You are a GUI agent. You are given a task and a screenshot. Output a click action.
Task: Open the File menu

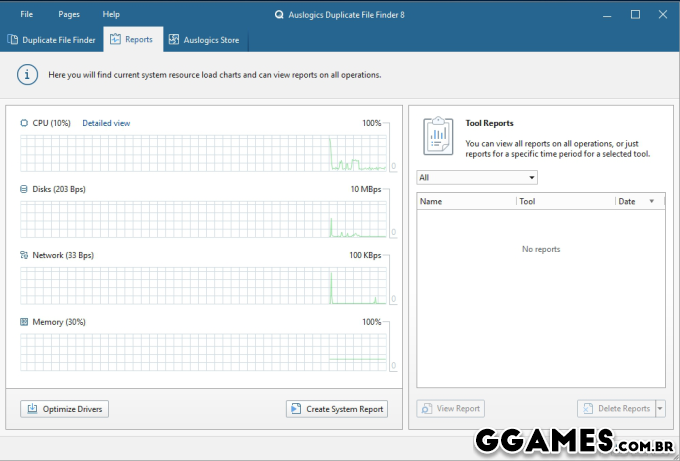click(x=26, y=15)
